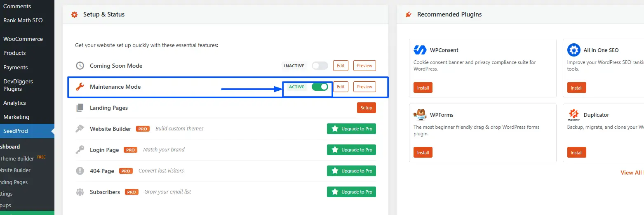Screen dimensions: 644x215
Task: Select SeedProd in the sidebar
Action: click(27, 131)
